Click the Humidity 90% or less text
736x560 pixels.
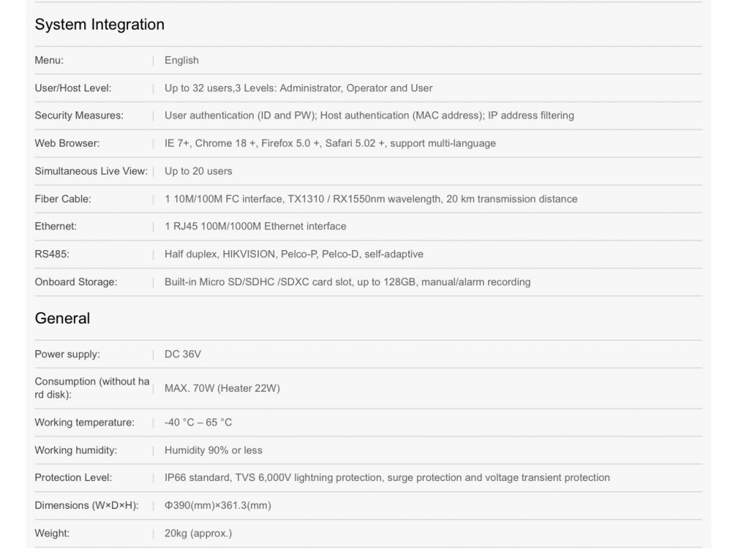213,451
